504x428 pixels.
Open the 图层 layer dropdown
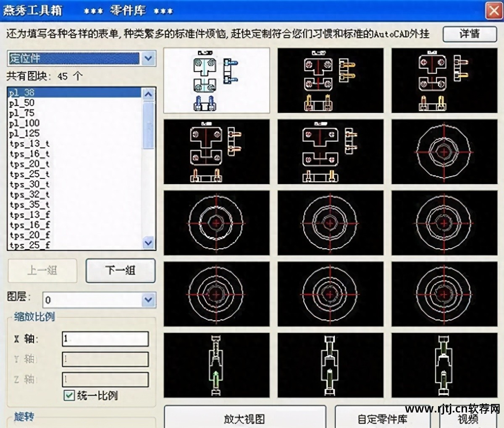click(148, 300)
